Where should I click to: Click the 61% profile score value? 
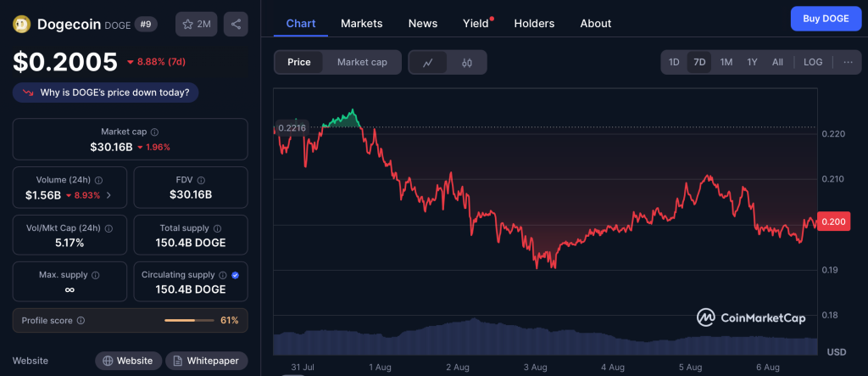(x=229, y=321)
